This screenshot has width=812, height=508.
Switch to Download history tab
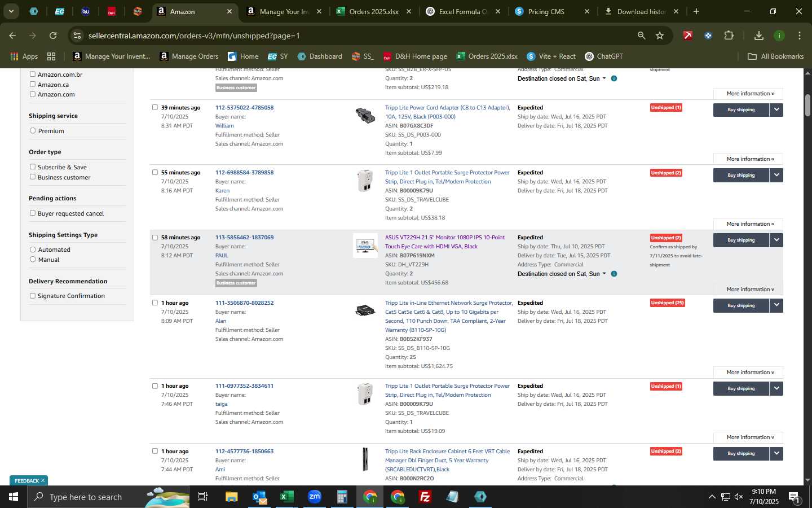tap(641, 11)
